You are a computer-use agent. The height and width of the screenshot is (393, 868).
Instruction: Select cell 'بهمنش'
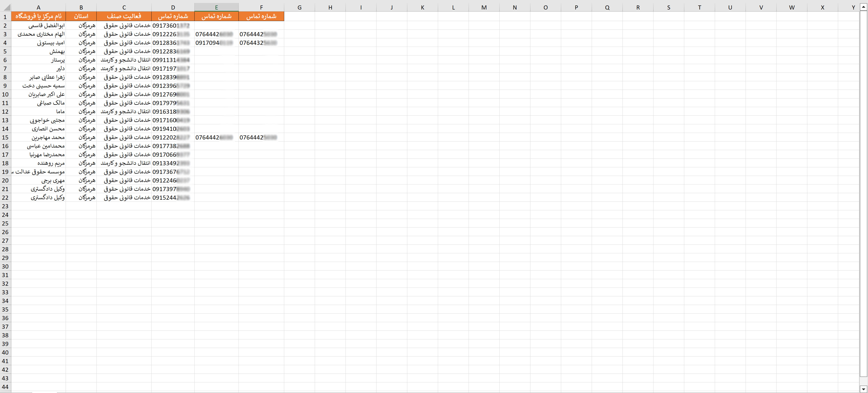click(38, 51)
